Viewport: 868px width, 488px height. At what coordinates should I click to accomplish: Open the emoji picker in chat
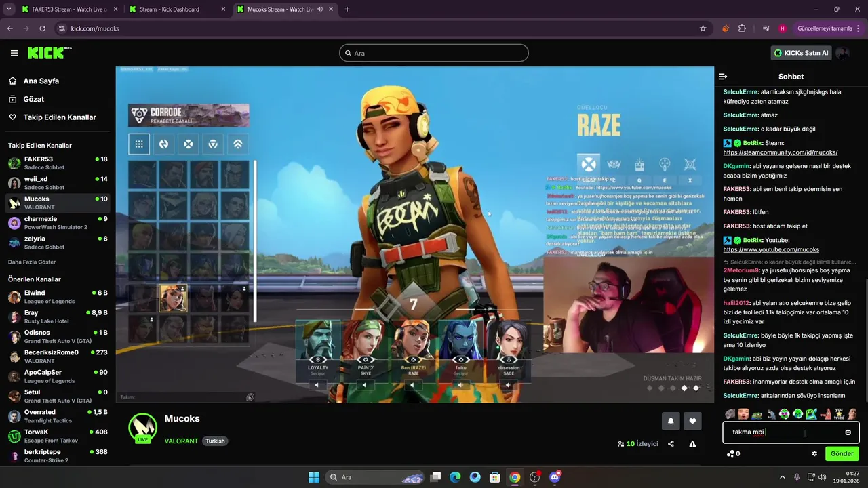coord(848,432)
